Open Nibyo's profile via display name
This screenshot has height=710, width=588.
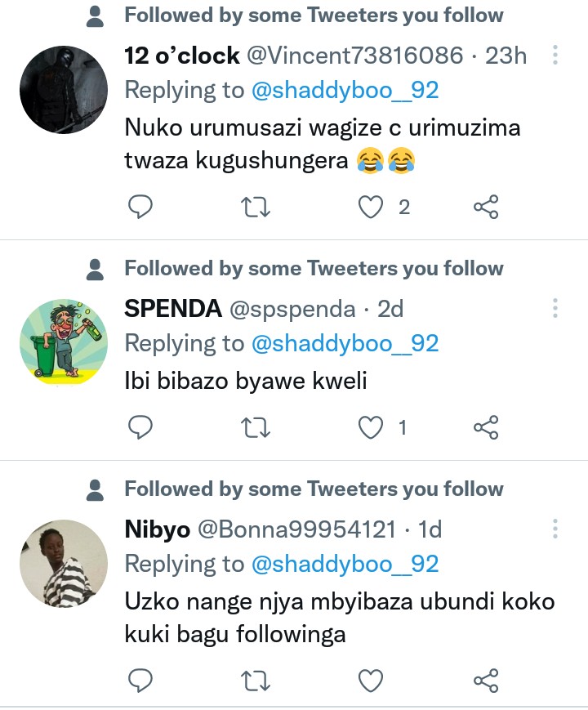157,529
